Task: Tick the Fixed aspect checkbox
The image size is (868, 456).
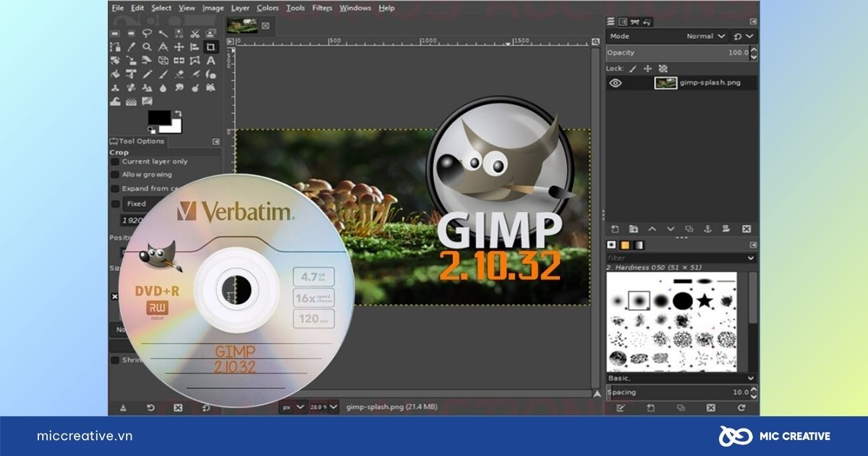Action: (x=115, y=203)
